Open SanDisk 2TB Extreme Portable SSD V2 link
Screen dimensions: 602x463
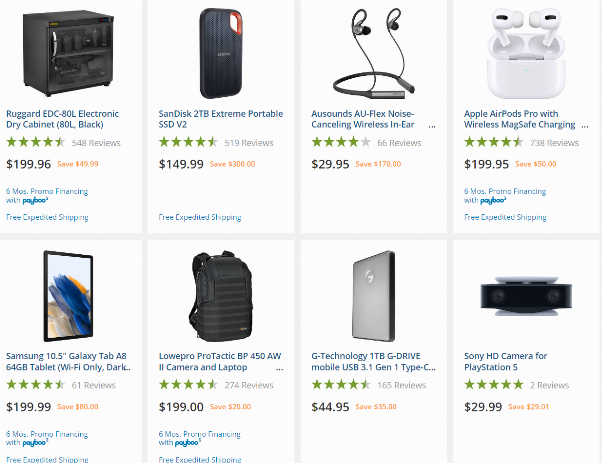point(221,119)
